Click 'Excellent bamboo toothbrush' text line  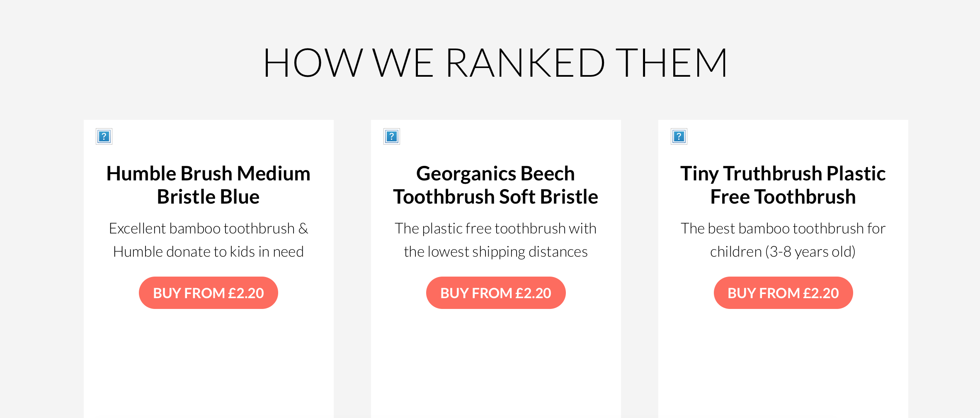pos(208,228)
